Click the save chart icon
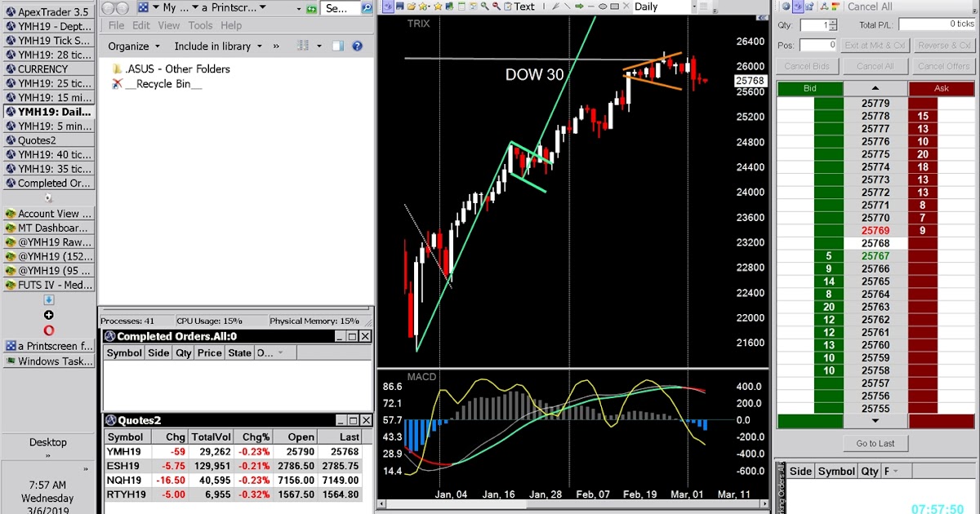This screenshot has width=980, height=514. (x=399, y=7)
